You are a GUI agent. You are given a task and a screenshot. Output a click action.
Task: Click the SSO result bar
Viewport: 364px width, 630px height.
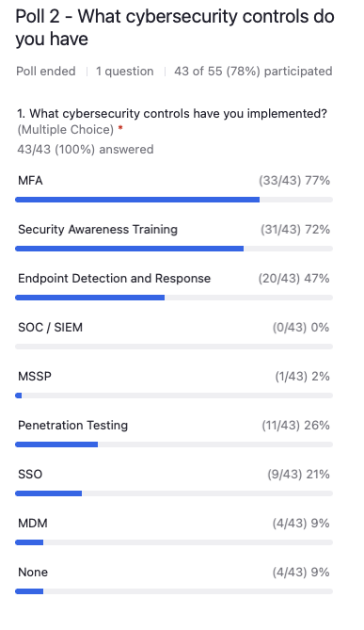[x=174, y=493]
